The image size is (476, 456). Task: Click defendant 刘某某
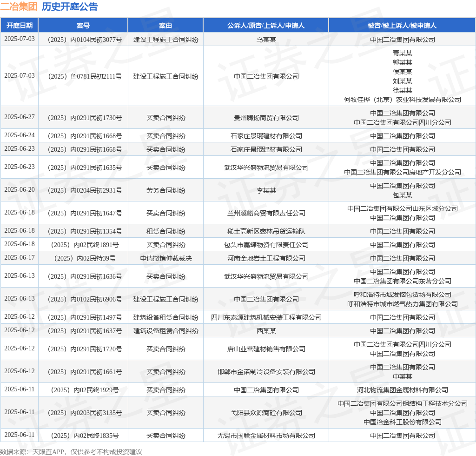pos(403,81)
